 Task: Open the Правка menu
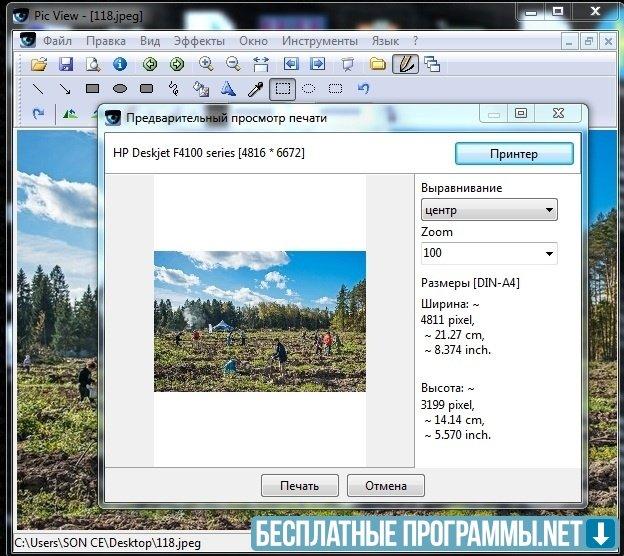(106, 41)
